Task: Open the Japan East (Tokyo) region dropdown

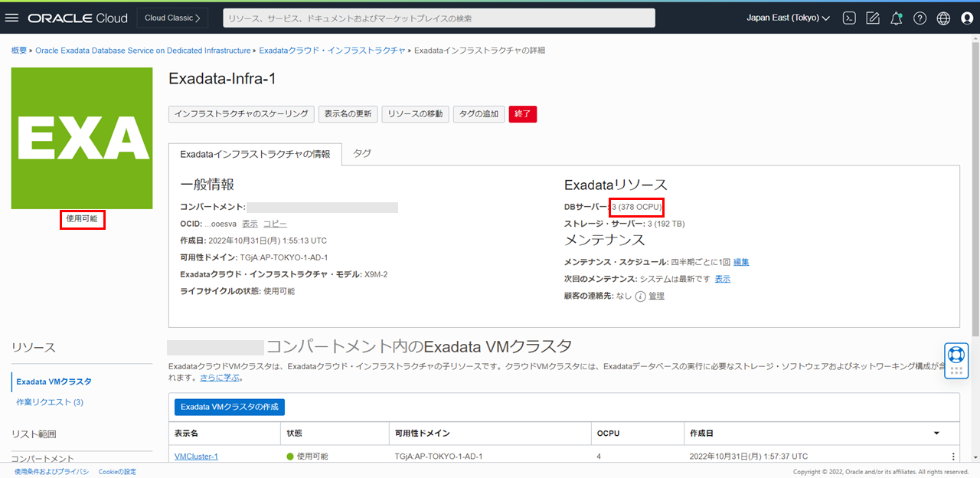Action: point(788,18)
